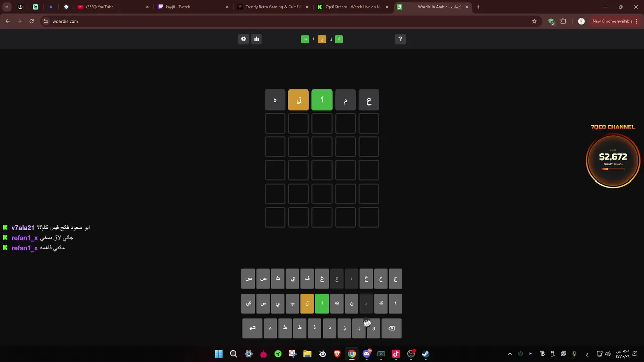Tap the ن letter key
The image size is (644, 362).
(351, 303)
